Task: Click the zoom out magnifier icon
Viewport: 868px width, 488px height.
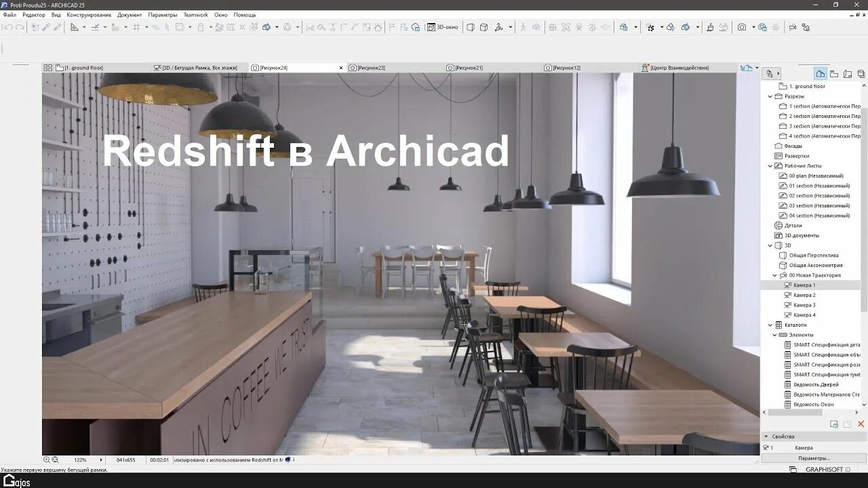Action: click(55, 460)
